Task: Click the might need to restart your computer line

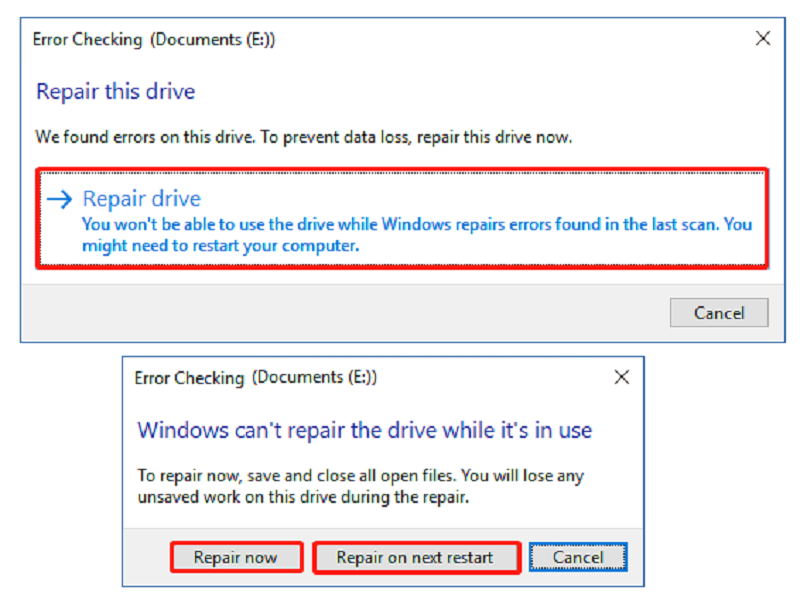Action: tap(220, 245)
